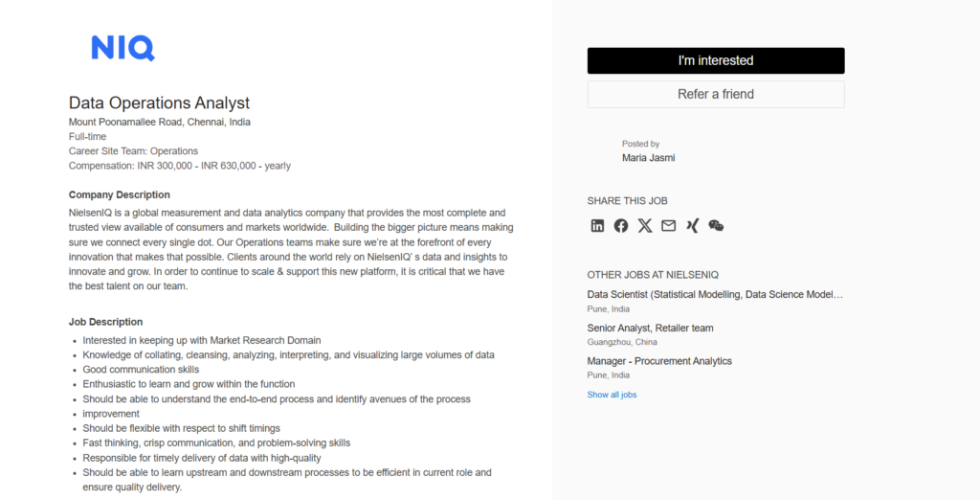Open the Senior Analyst, Retailer team job
Viewport: 980px width, 500px height.
(650, 328)
